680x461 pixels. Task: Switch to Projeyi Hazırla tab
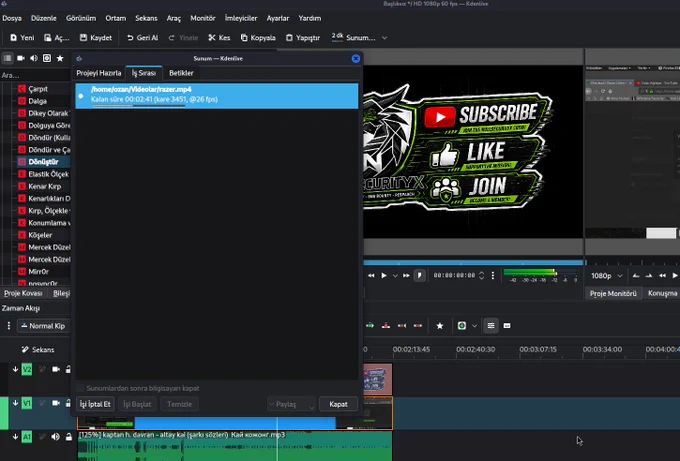(99, 73)
